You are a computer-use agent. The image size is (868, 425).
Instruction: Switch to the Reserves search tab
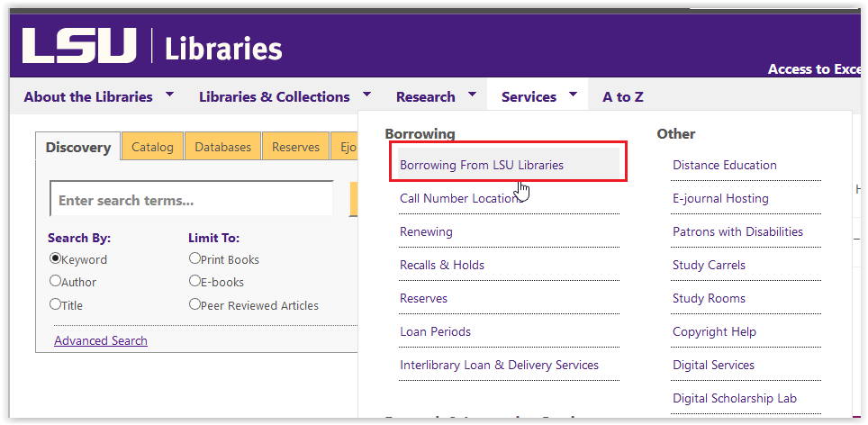295,147
